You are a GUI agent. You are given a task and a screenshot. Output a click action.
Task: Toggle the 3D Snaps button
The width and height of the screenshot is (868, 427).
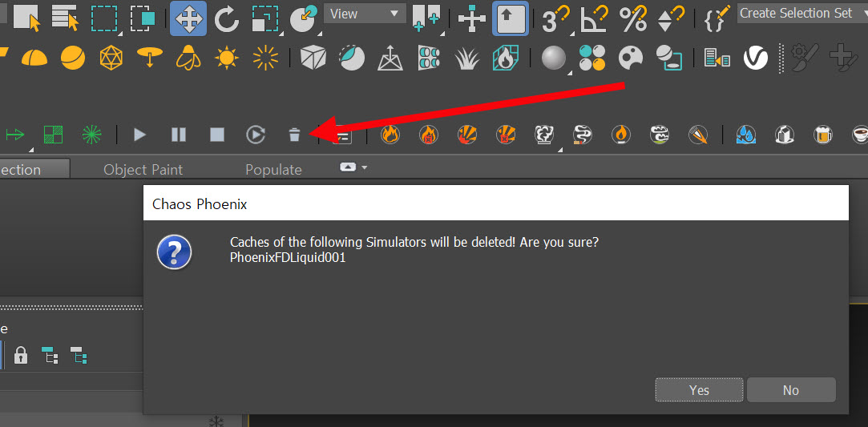(x=555, y=18)
